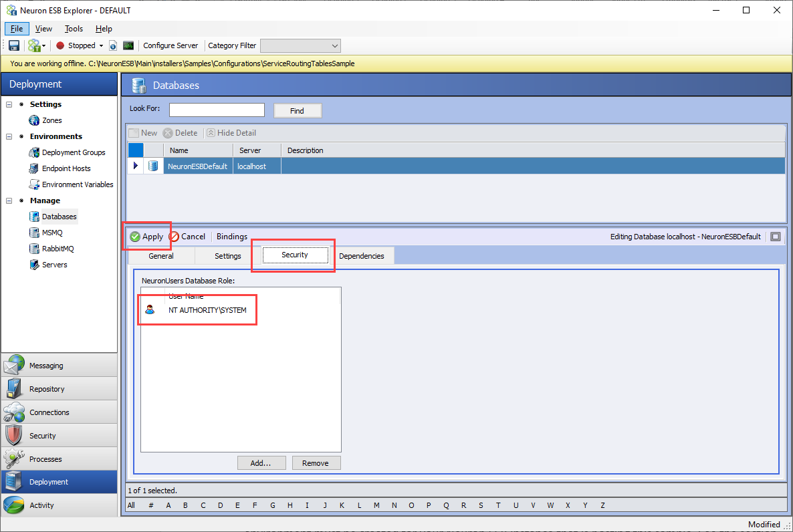Open the File menu
The width and height of the screenshot is (793, 532).
point(17,29)
